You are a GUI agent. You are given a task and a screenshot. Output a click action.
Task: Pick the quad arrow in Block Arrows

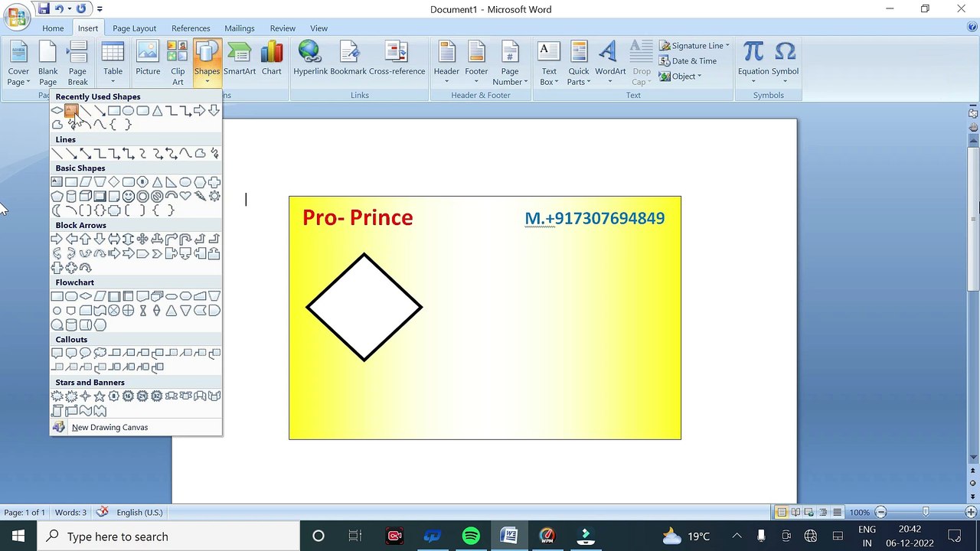pyautogui.click(x=142, y=240)
